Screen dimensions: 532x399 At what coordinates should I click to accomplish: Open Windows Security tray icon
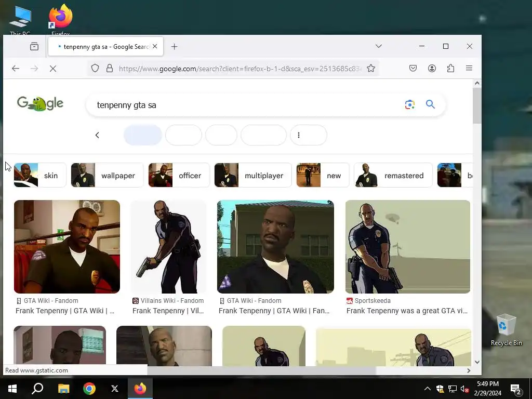point(440,389)
